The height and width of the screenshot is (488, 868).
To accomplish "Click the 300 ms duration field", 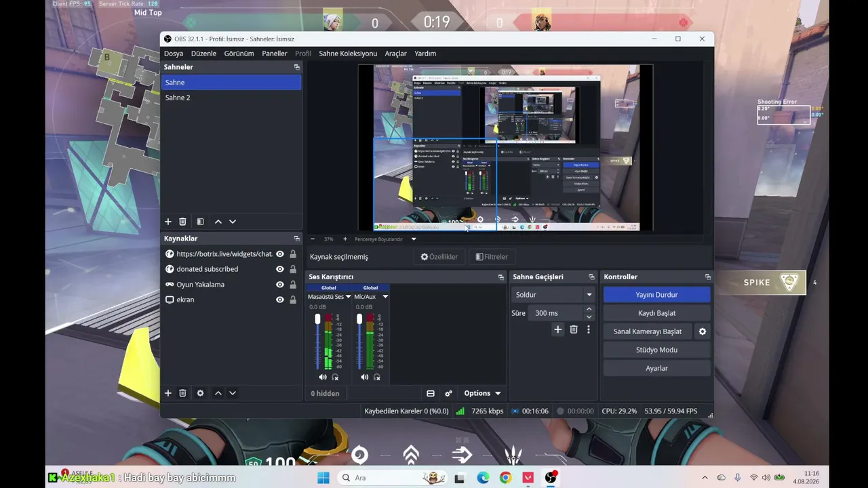I will click(x=556, y=313).
